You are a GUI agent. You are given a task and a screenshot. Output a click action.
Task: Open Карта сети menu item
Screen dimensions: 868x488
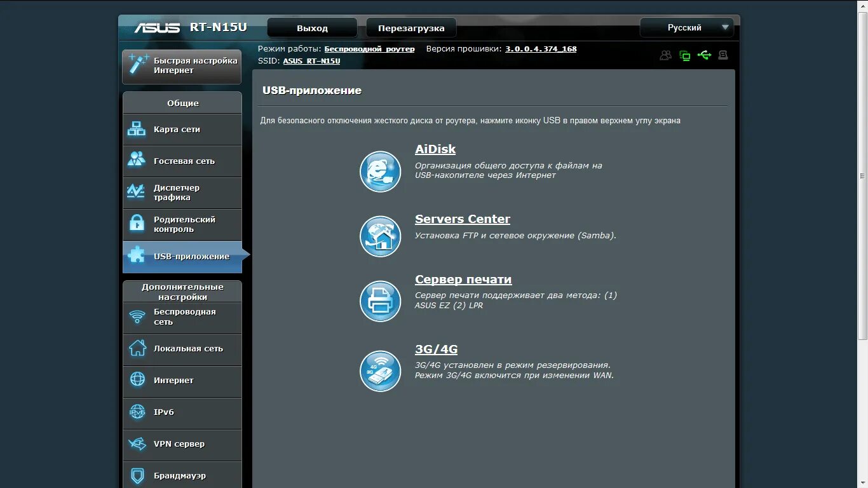coord(182,130)
